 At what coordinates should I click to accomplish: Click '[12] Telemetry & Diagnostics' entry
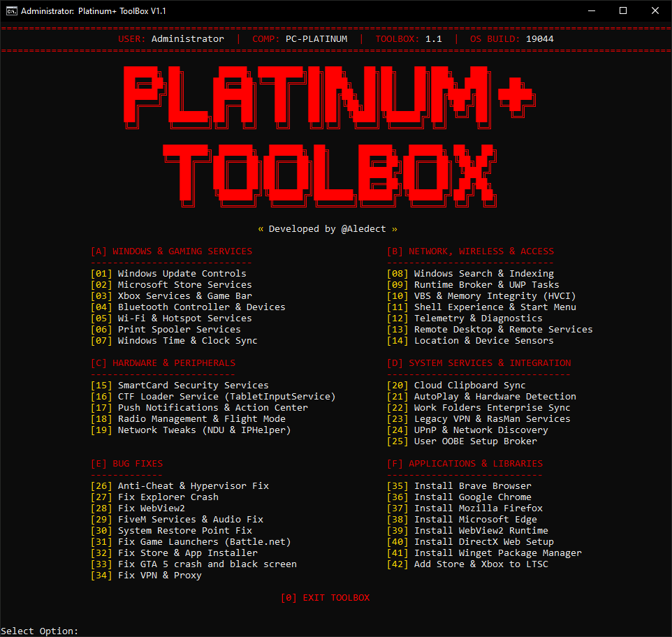click(465, 318)
